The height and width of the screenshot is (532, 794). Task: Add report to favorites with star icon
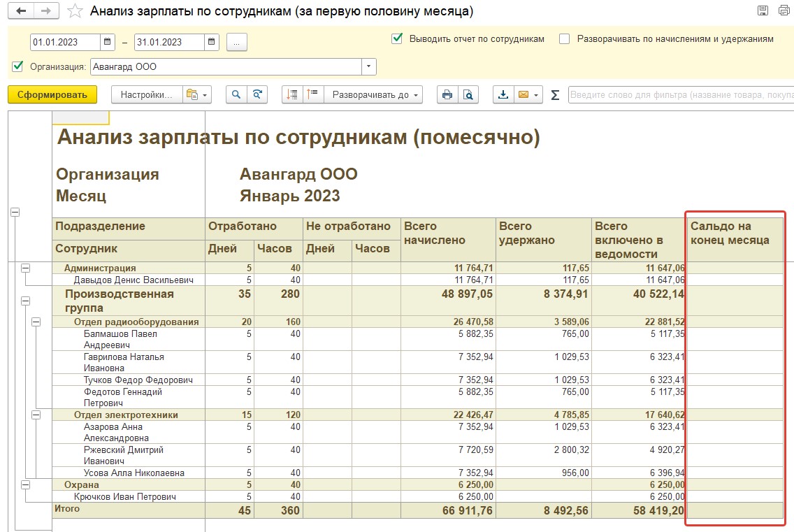click(x=75, y=10)
